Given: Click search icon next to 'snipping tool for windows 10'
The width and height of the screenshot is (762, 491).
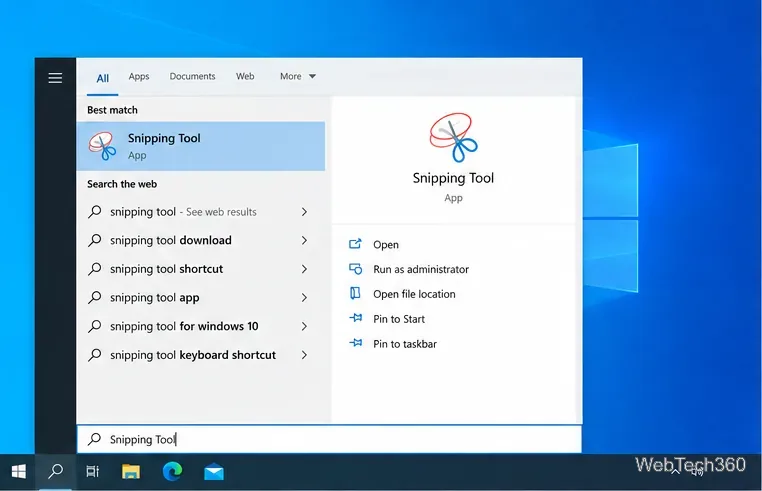Looking at the screenshot, I should pos(95,326).
